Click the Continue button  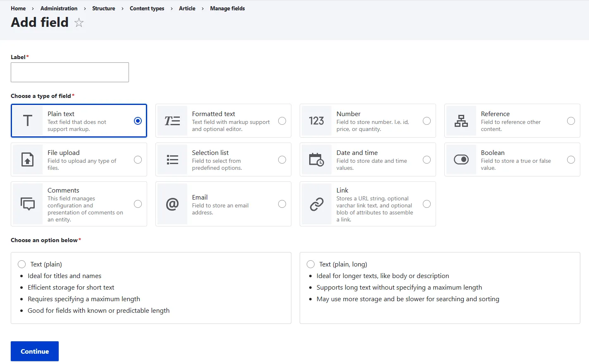click(35, 351)
